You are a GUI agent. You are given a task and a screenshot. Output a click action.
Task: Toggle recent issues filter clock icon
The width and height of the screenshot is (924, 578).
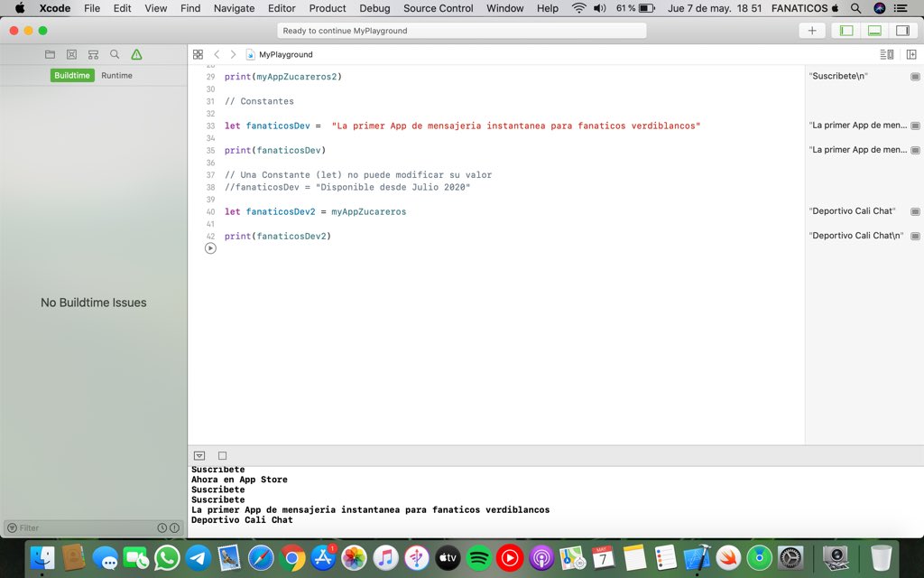pyautogui.click(x=162, y=527)
